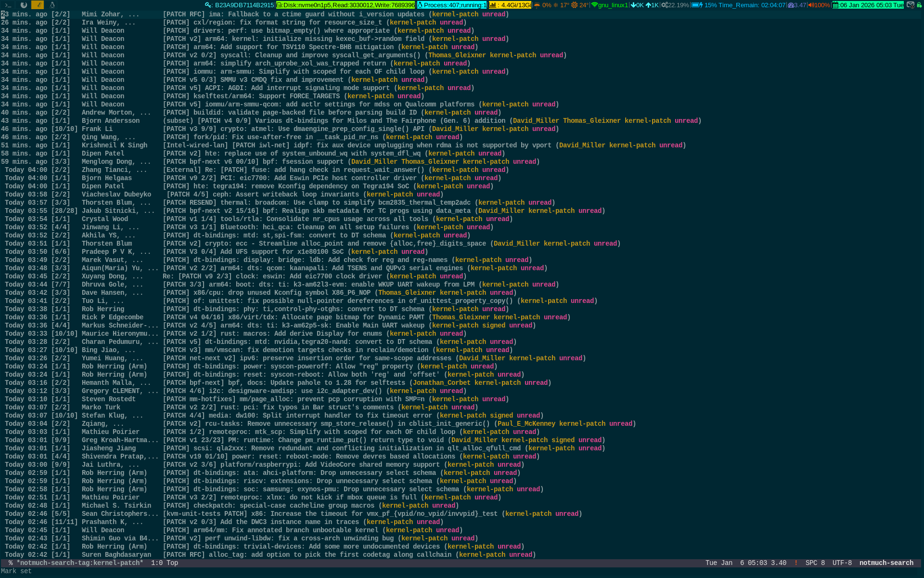Switch to the Linux penguin workspace icon
924x578 pixels.
(x=52, y=5)
